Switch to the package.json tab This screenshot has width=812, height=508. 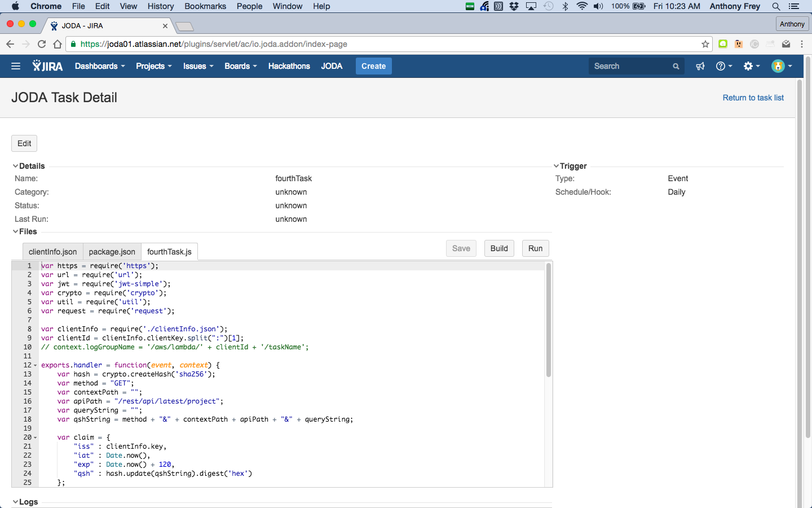point(112,252)
